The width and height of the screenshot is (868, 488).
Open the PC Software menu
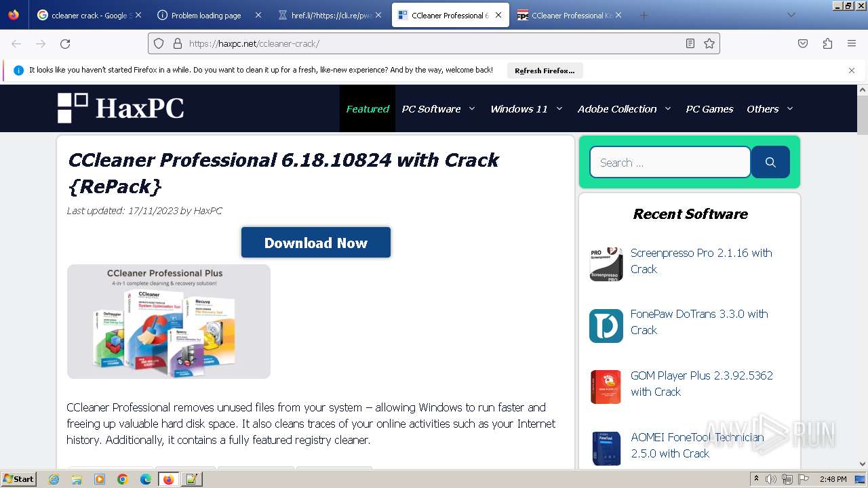(431, 108)
